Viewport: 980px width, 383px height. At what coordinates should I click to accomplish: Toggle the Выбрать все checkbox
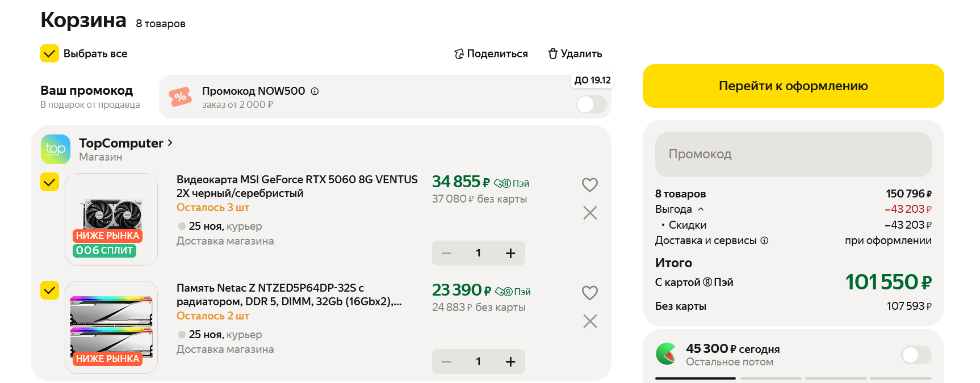[x=50, y=53]
